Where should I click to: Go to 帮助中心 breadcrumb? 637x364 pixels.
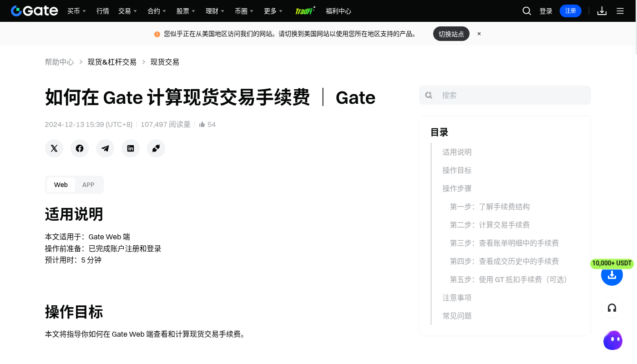[59, 62]
